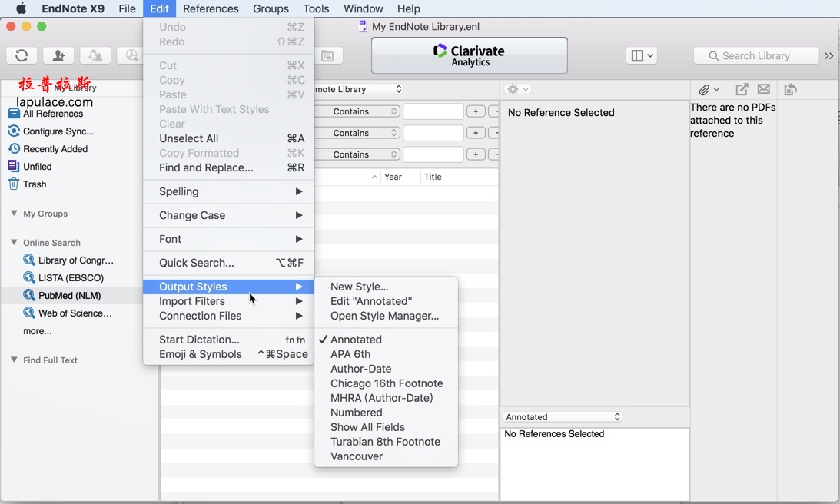840x504 pixels.
Task: Click the activity feed bell-person icon
Action: tap(95, 55)
